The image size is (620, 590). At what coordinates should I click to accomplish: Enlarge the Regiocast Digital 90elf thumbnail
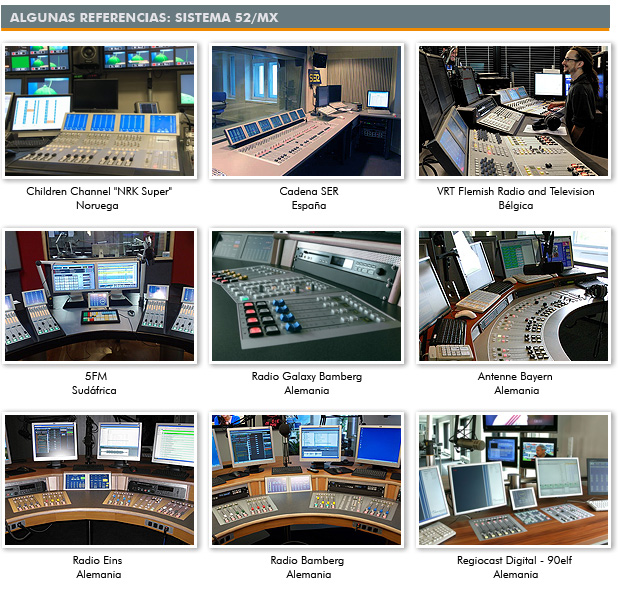tap(513, 480)
